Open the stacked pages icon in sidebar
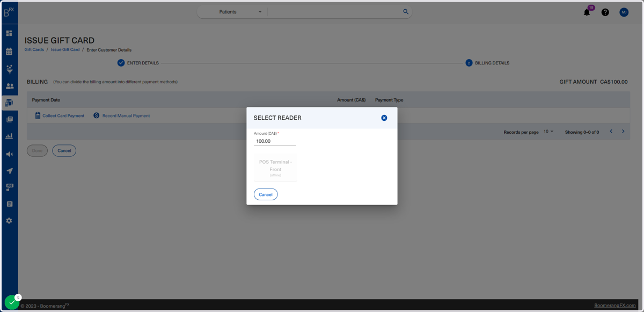This screenshot has height=312, width=644. point(9,120)
